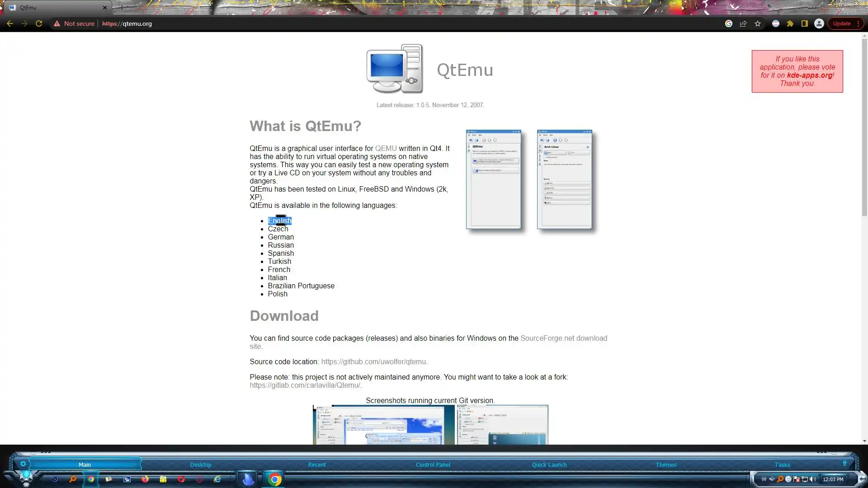Switch to the Desktop taskbar tab

click(x=201, y=465)
